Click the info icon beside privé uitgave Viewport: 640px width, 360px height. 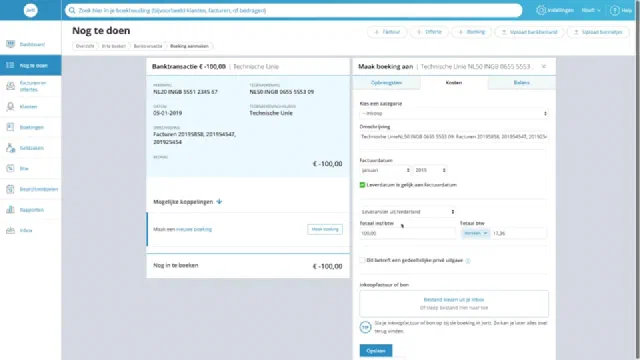tap(468, 260)
